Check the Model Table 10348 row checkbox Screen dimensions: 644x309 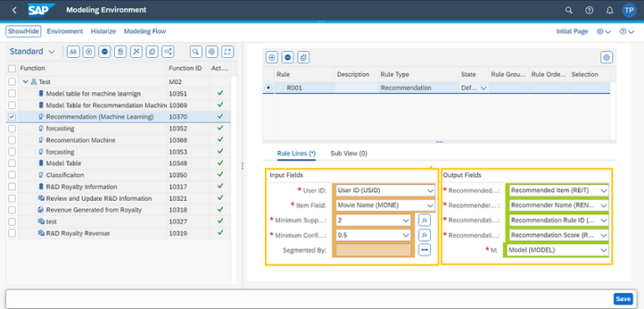tap(13, 164)
